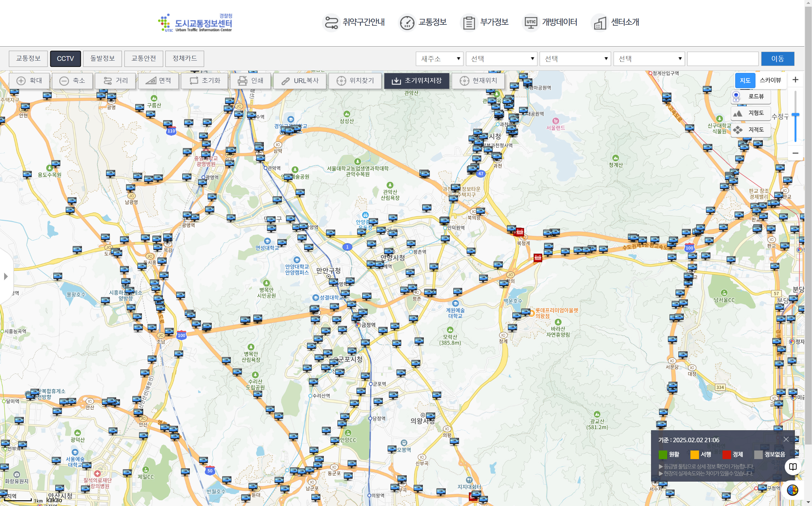
Task: Copy map link with URL복사
Action: click(299, 81)
